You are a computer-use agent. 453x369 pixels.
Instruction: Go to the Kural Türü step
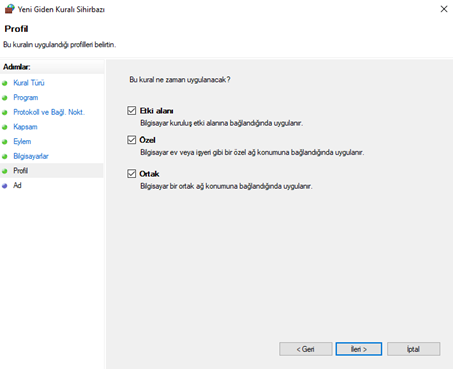click(29, 83)
